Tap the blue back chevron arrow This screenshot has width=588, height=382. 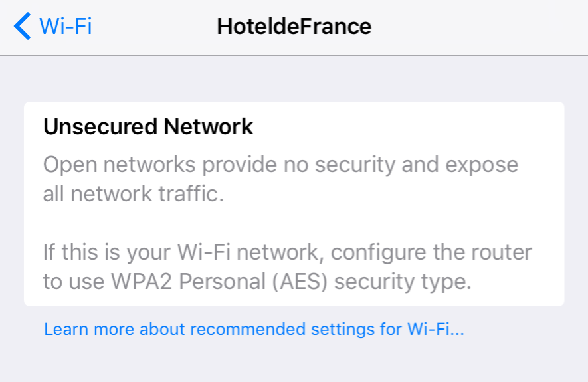coord(22,27)
